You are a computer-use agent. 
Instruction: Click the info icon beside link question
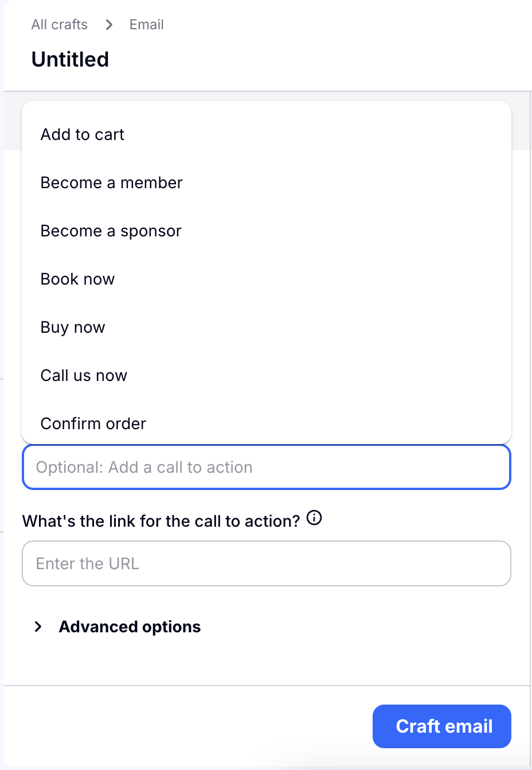coord(314,518)
